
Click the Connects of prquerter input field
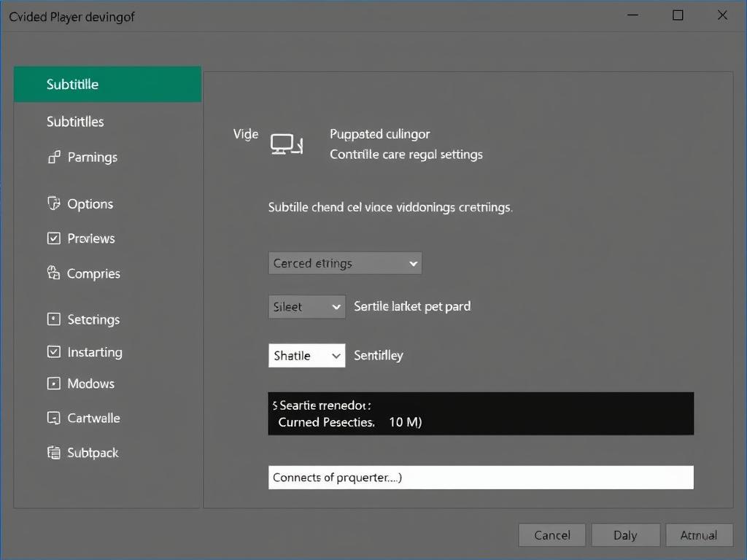pyautogui.click(x=481, y=477)
